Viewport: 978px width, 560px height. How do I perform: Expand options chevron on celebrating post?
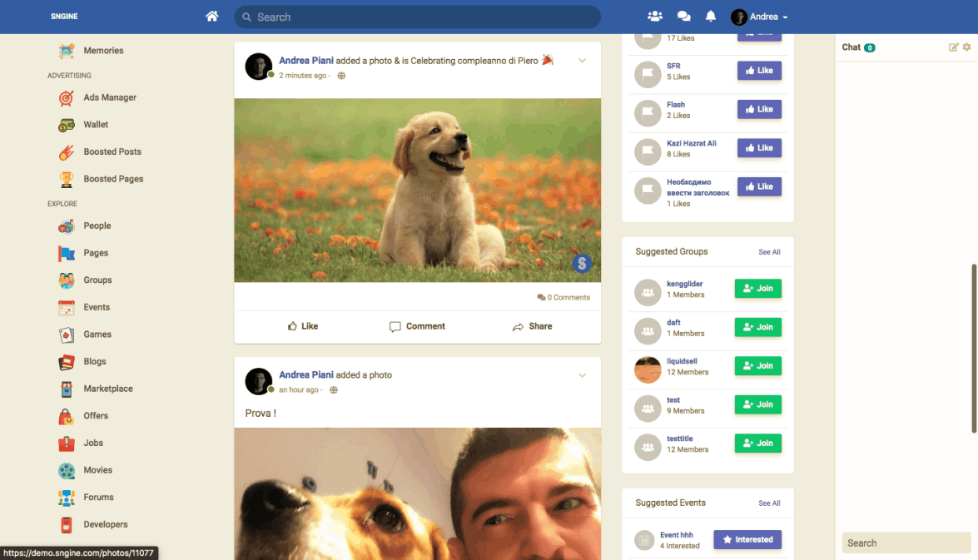(x=583, y=60)
